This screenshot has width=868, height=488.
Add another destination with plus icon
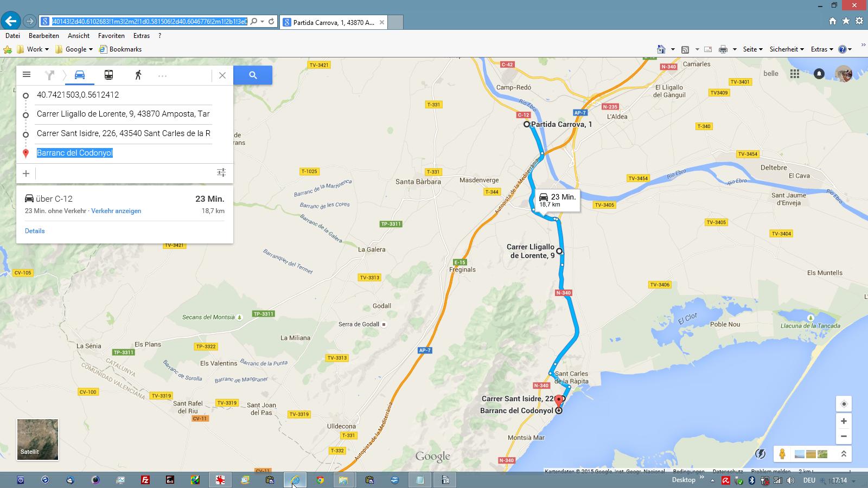[26, 174]
